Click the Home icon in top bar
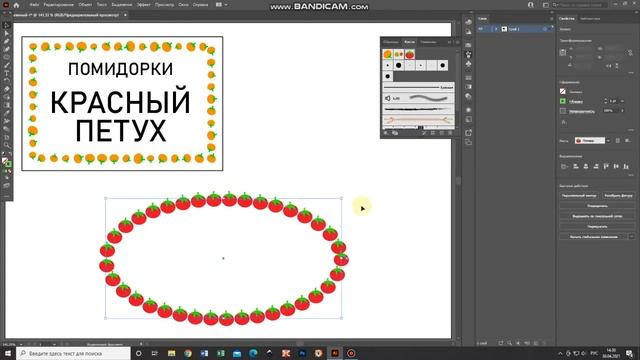This screenshot has width=640, height=360. (16, 5)
